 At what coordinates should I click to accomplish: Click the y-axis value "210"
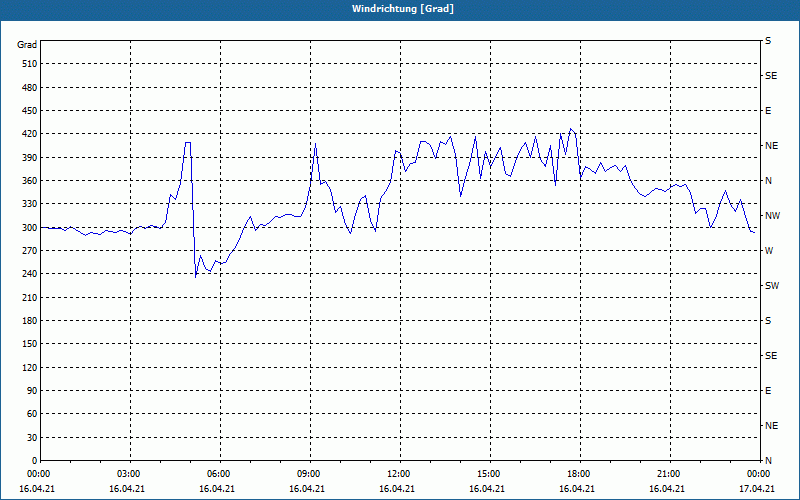pos(30,297)
